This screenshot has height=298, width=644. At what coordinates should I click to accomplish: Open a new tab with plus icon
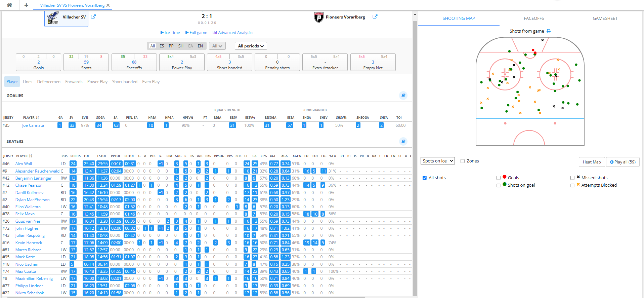tap(26, 5)
